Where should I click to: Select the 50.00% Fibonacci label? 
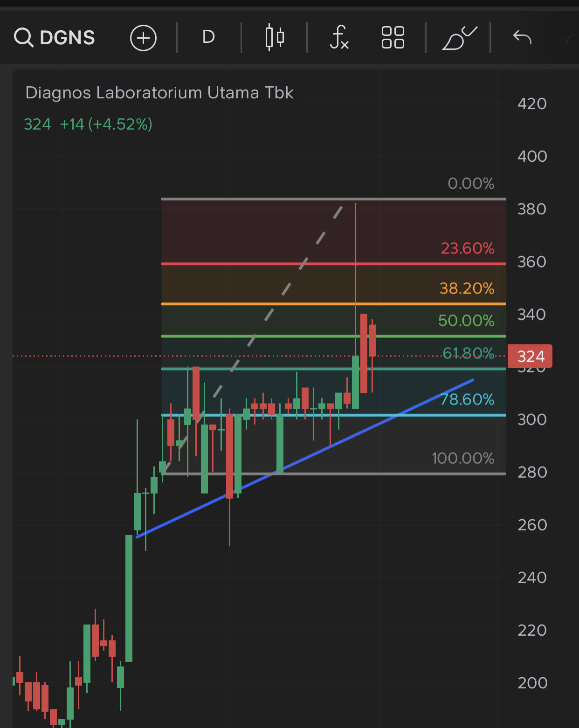466,320
